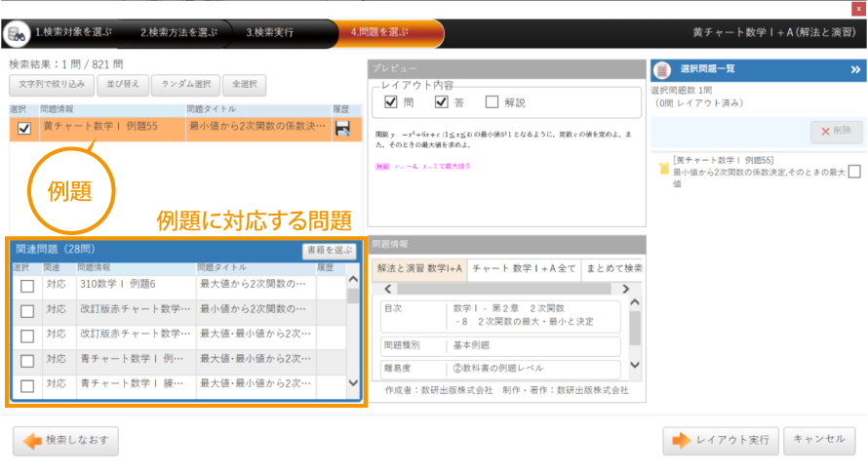Close the window with red X
The image size is (868, 475).
pos(858,9)
